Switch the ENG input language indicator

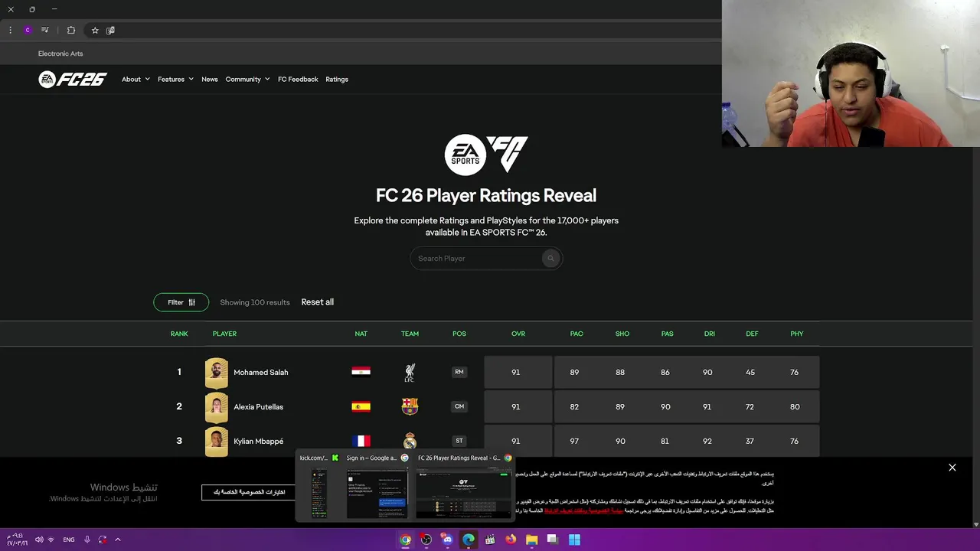coord(69,540)
